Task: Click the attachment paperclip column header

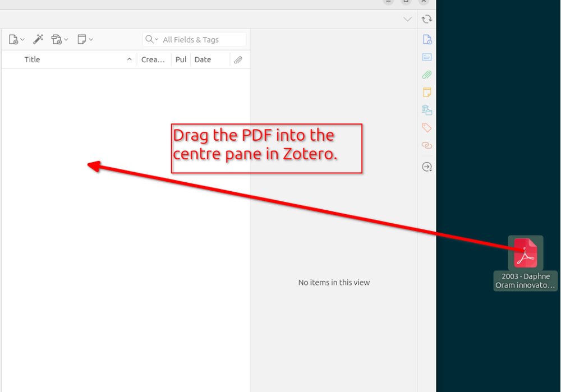Action: (238, 60)
